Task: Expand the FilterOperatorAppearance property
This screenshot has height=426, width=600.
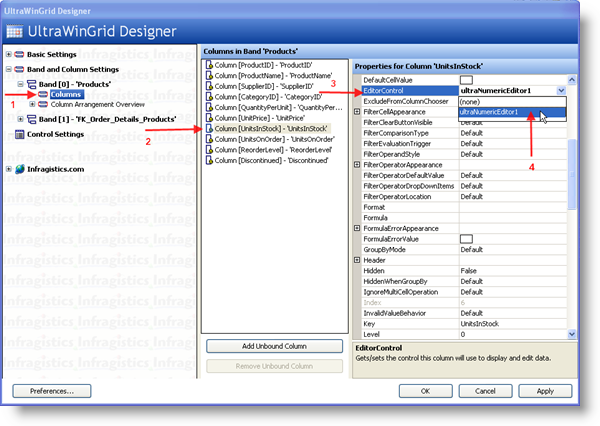Action: coord(357,165)
